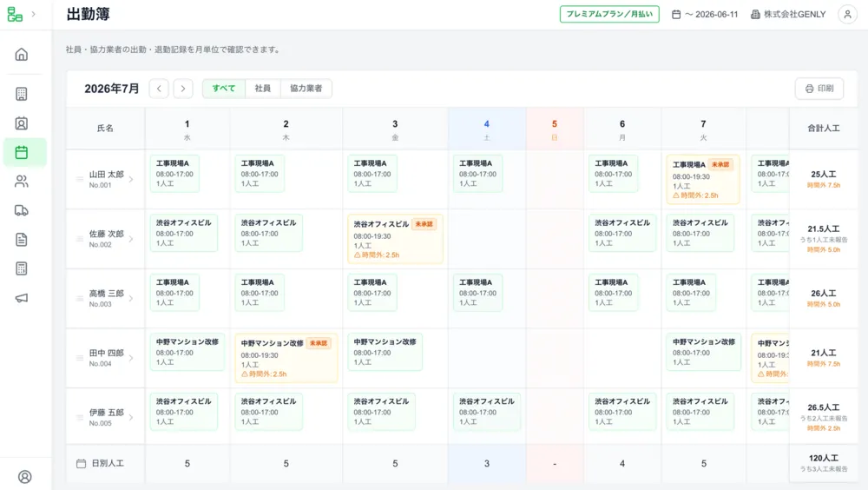Click 伊藤 五郎 total 26.5人工

(x=823, y=407)
